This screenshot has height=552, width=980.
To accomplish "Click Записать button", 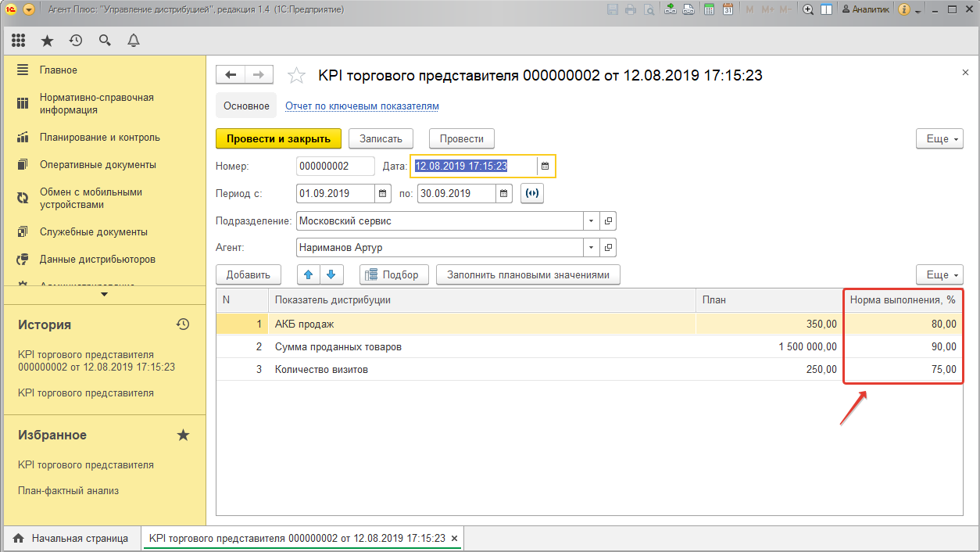I will pos(381,138).
